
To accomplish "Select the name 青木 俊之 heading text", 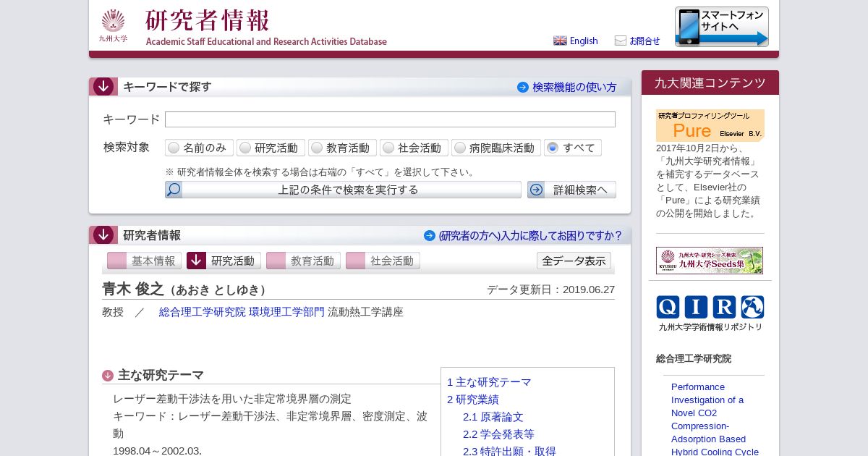I will (133, 289).
